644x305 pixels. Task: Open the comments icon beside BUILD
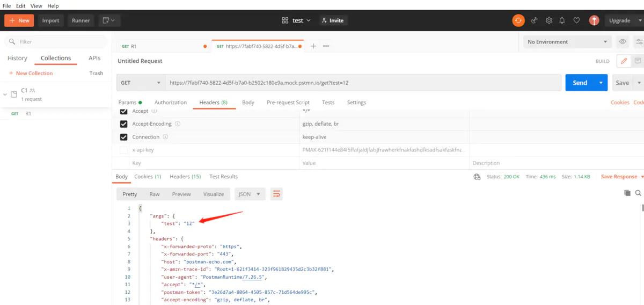(x=638, y=61)
